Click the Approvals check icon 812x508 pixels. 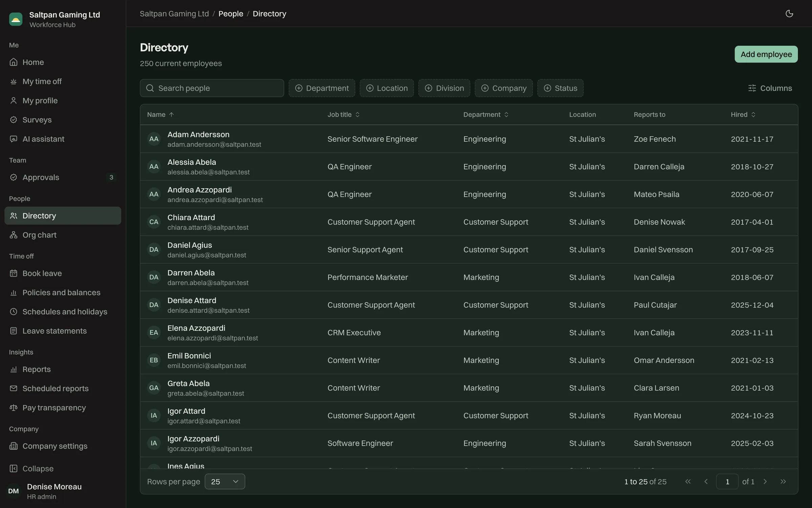tap(14, 177)
